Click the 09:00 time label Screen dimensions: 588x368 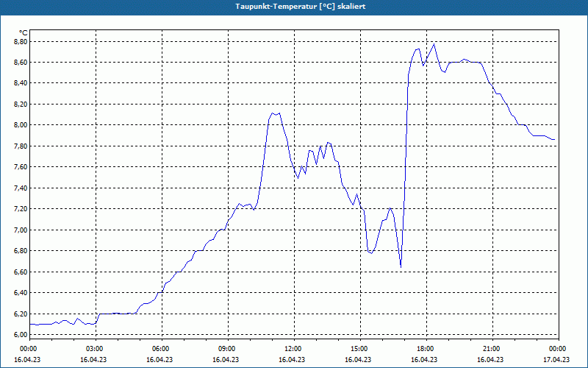[x=228, y=349]
